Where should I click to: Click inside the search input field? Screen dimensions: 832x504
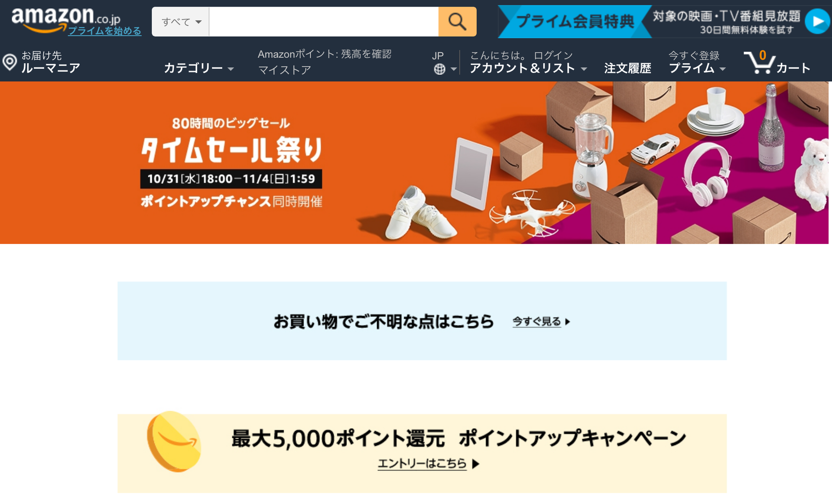pos(324,22)
